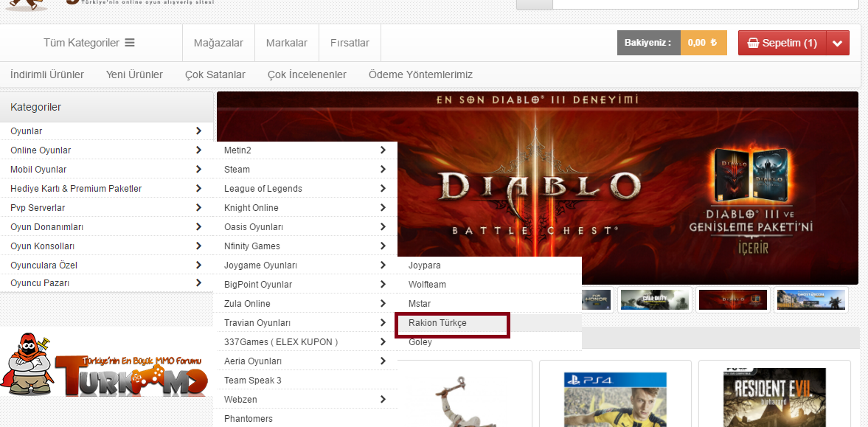Show the Yeni Ürünler list
Viewport: 868px width, 427px height.
(x=134, y=74)
